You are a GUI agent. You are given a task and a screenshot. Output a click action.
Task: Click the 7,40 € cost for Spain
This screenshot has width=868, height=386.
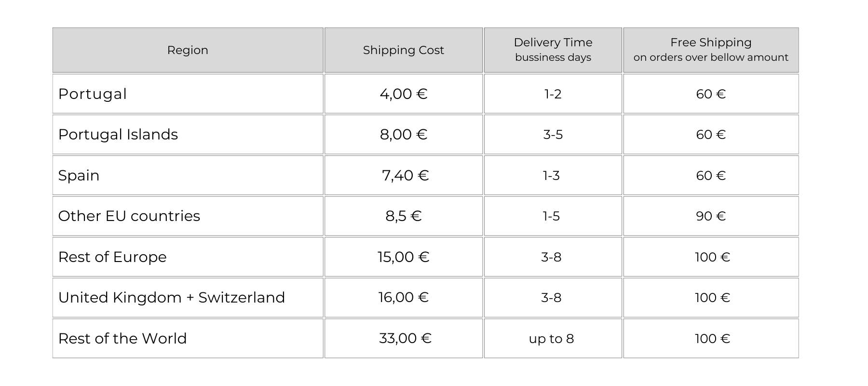point(405,175)
